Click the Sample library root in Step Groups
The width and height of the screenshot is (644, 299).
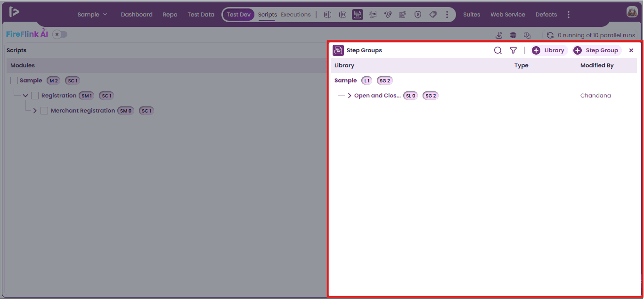[345, 81]
